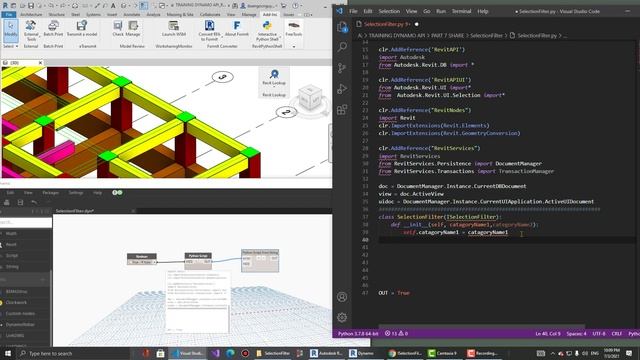Open the VS Code Extensions view
This screenshot has height=360, width=640.
coord(342,109)
